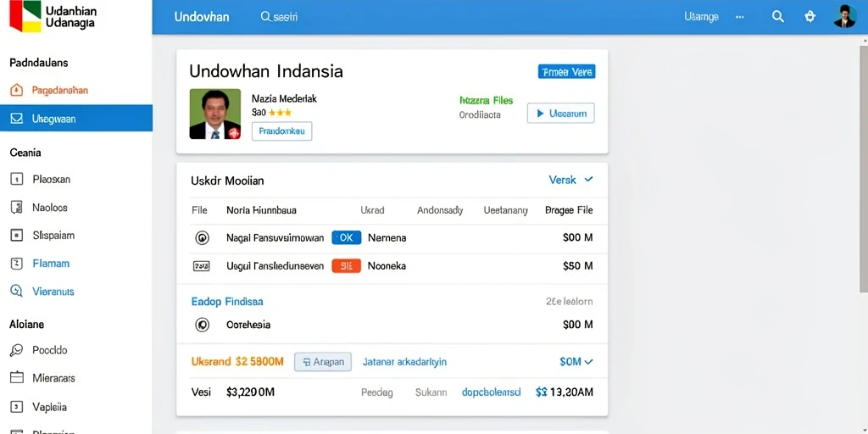The height and width of the screenshot is (434, 868).
Task: Click the Q search field in top bar
Action: tap(280, 17)
